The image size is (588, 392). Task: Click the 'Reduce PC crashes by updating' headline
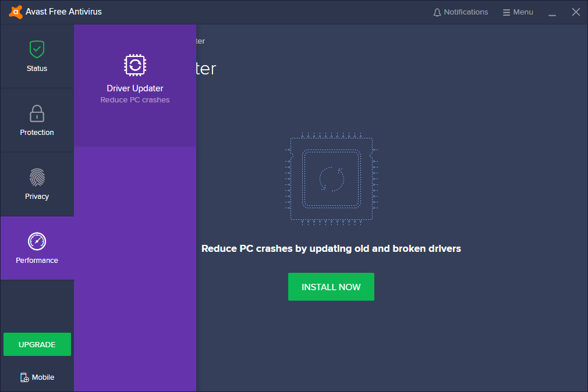[331, 248]
